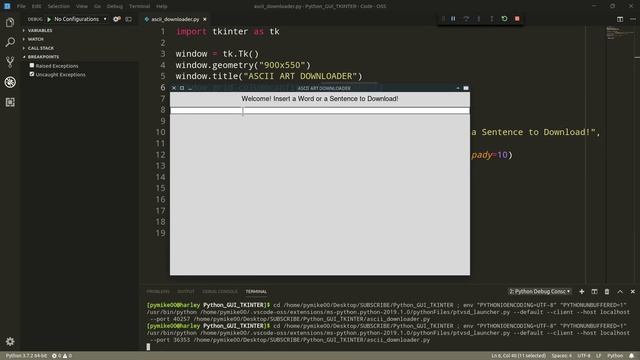Click window.geometry("900x550") on line 4
640x360 pixels.
243,65
